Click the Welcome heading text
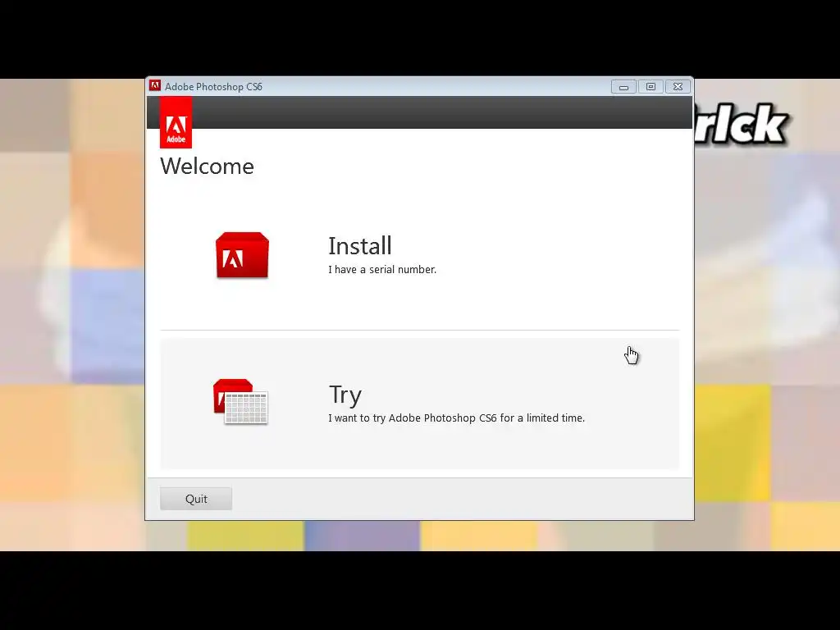840x630 pixels. tap(207, 166)
